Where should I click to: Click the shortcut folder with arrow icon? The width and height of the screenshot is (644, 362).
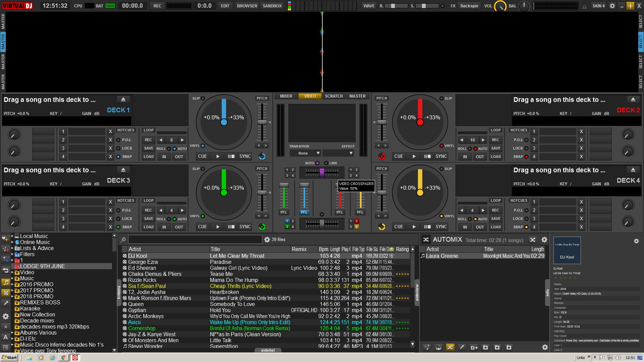[474, 347]
